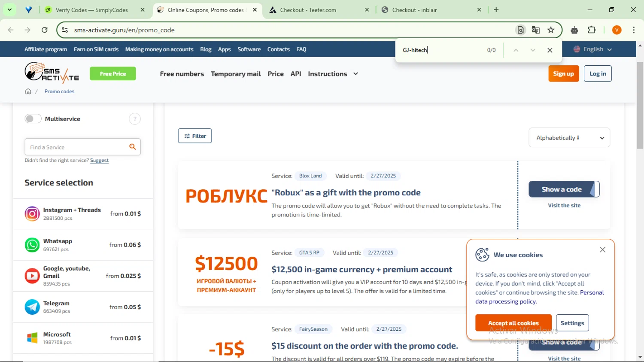Open the Alphabetically sort dropdown
This screenshot has height=362, width=644.
(569, 138)
